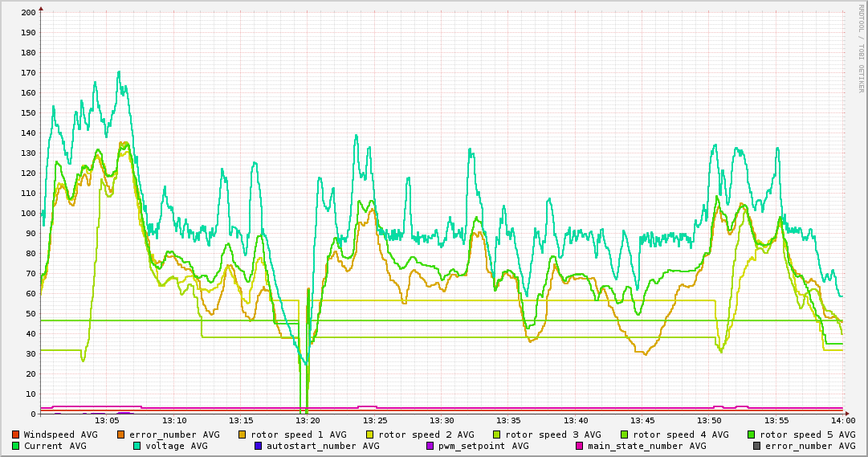Click the 80 value on the Y axis

[31, 254]
